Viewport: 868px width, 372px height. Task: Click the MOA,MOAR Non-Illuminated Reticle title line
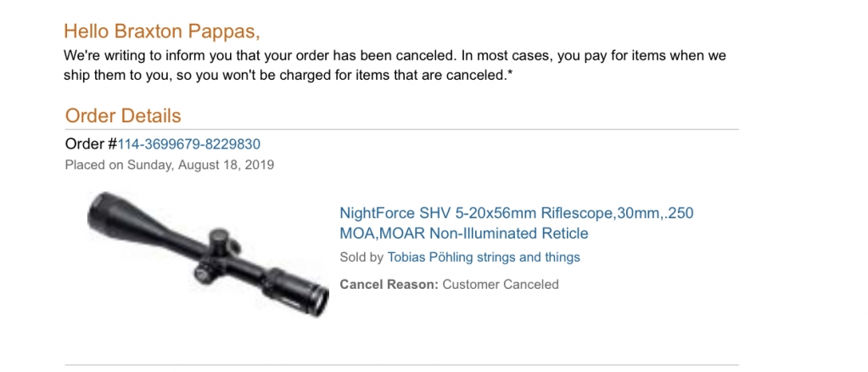464,234
